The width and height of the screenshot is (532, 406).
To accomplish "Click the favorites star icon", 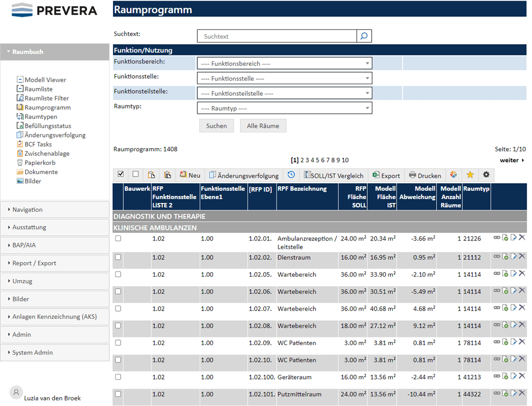I will (470, 175).
